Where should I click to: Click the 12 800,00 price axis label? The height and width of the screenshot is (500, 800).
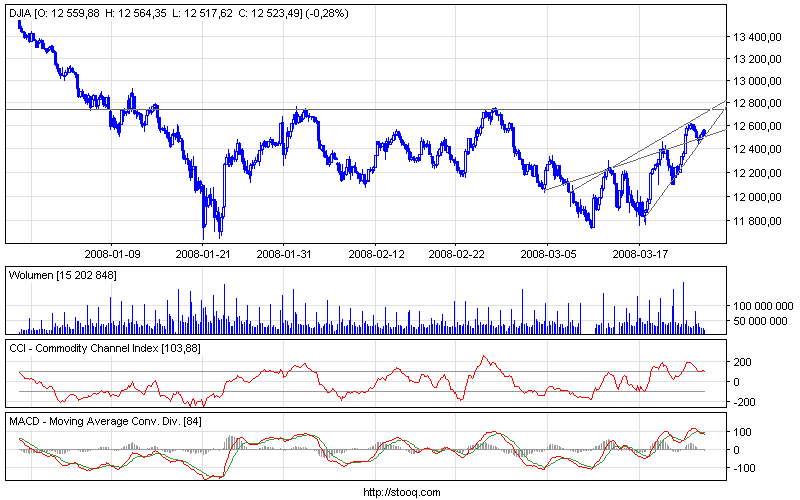[757, 104]
